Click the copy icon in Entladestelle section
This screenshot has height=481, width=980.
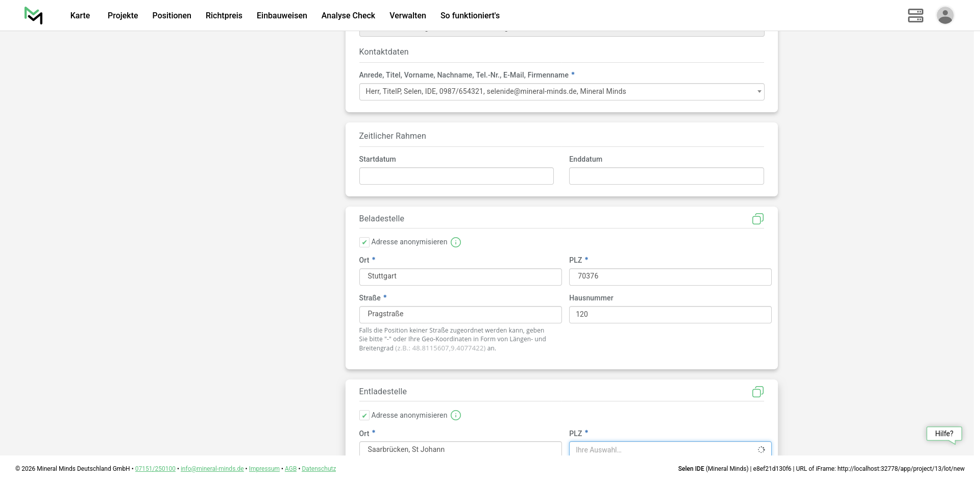click(x=757, y=392)
